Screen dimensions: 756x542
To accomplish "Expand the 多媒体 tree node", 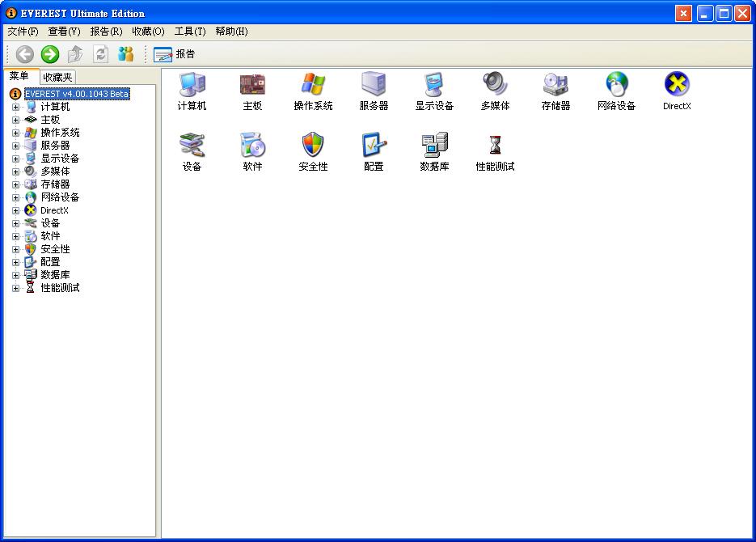I will click(15, 171).
